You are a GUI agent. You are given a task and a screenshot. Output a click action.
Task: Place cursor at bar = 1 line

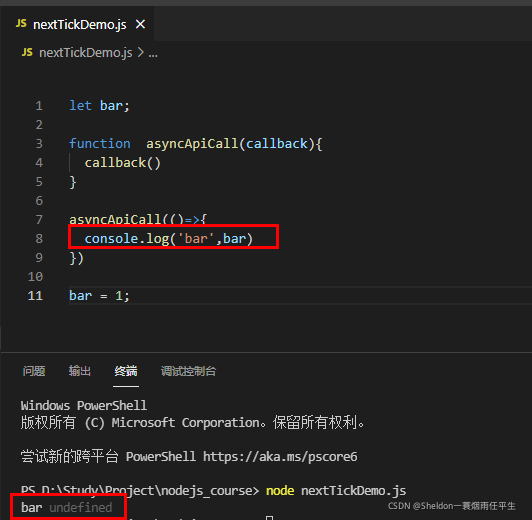(99, 295)
